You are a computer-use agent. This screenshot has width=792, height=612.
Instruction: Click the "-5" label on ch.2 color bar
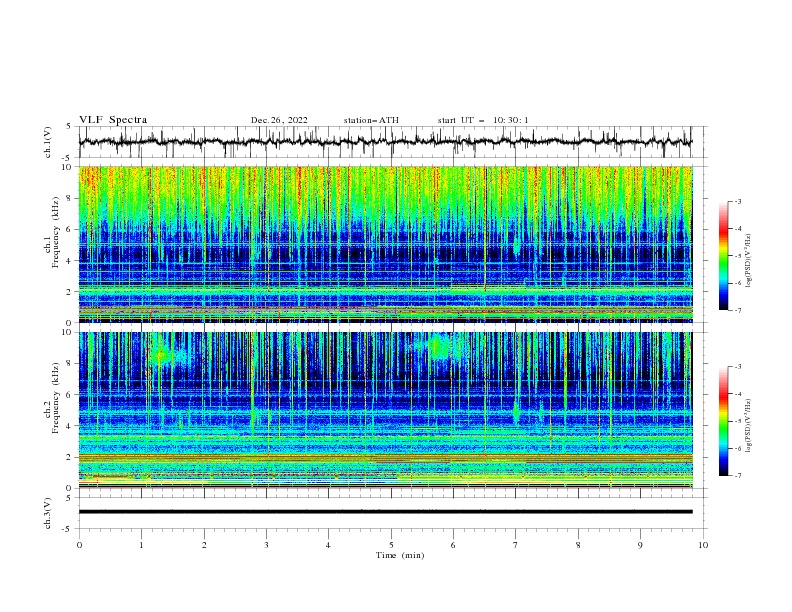click(x=737, y=421)
